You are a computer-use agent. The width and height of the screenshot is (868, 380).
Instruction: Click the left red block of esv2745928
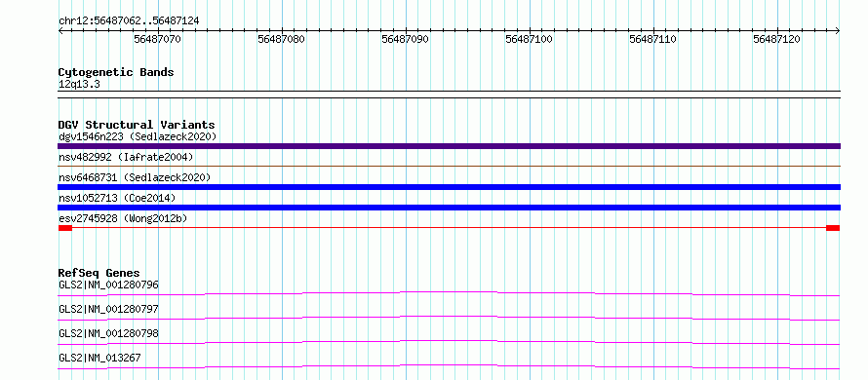tap(65, 228)
